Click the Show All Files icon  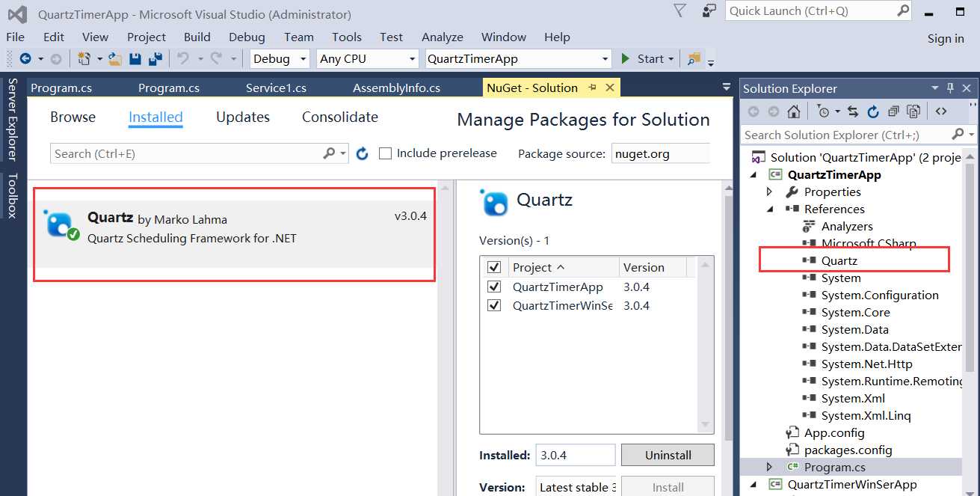click(x=913, y=111)
